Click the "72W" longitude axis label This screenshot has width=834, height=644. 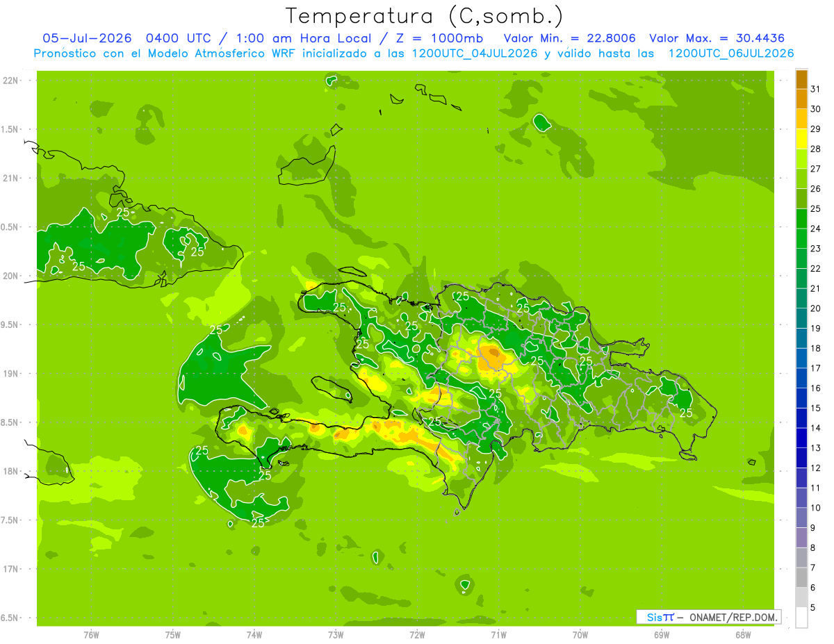[417, 634]
